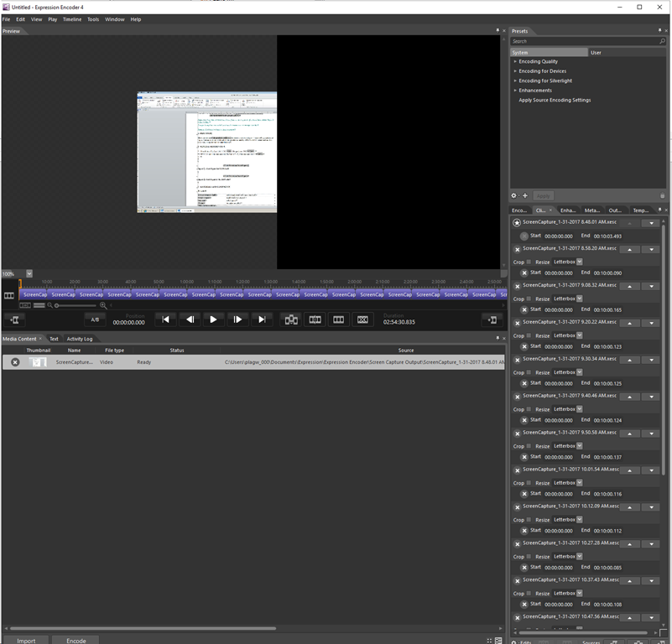Move the 8.48.01 AM clip down
The height and width of the screenshot is (644, 672).
(649, 223)
